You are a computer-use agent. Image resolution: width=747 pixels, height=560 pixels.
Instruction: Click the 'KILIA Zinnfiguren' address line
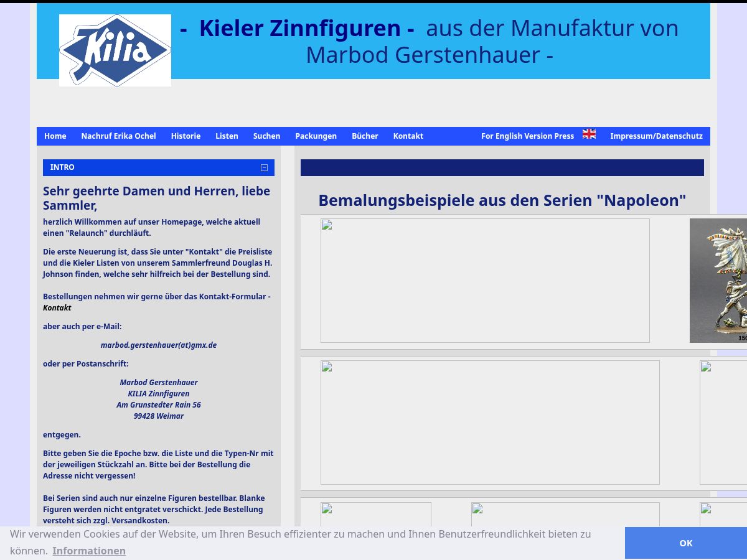159,394
